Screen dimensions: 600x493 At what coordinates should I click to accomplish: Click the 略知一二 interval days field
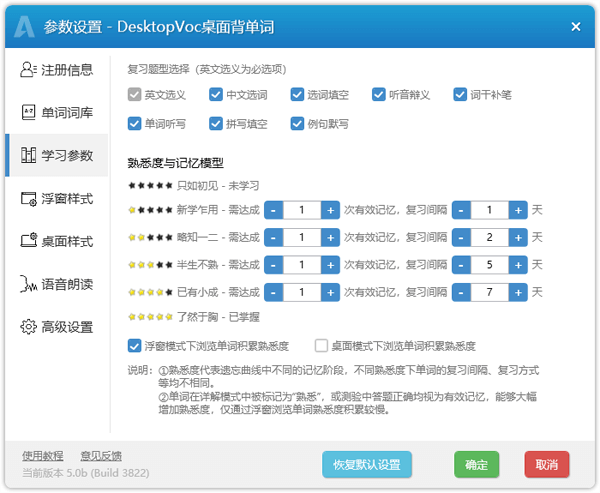coord(490,238)
